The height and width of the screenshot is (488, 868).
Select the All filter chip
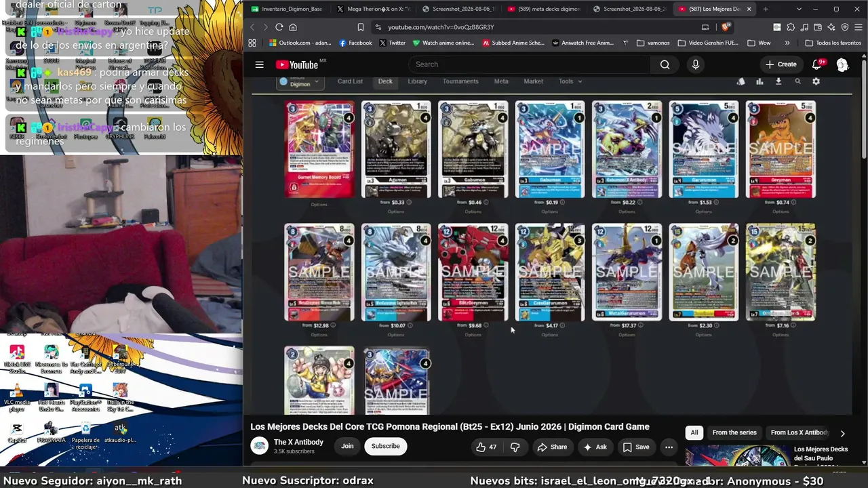(694, 432)
